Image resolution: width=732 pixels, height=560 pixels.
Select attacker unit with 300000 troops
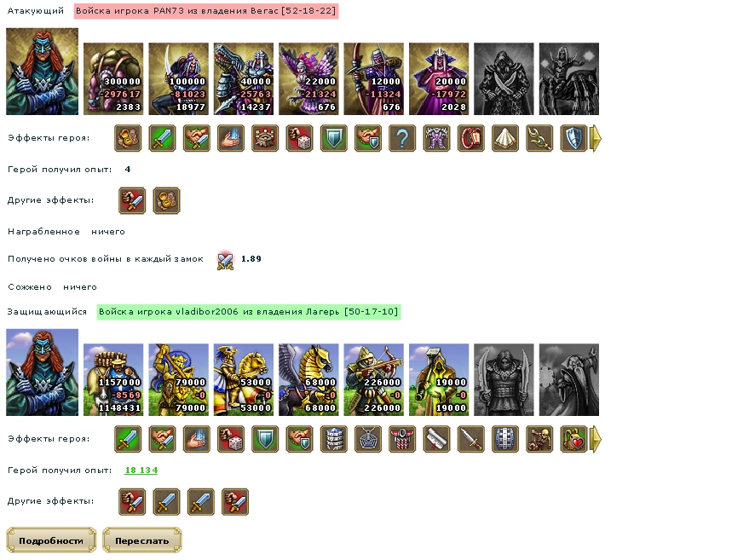point(113,79)
